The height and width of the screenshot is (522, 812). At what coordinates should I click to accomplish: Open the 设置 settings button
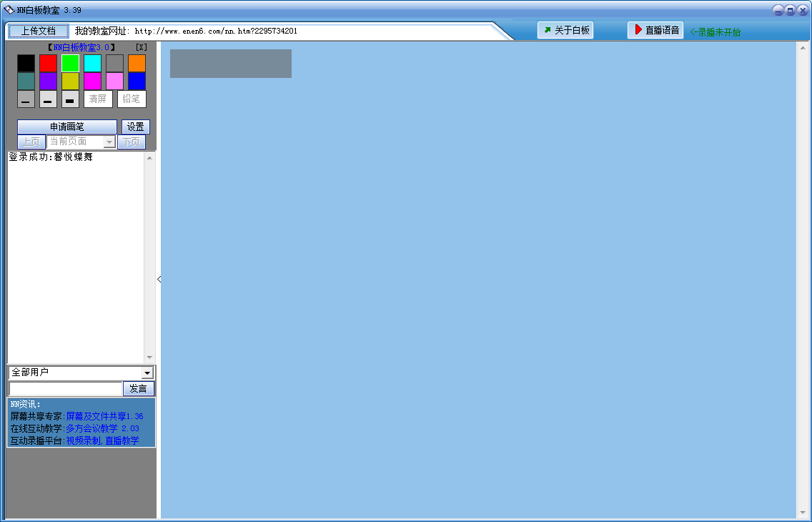(136, 127)
